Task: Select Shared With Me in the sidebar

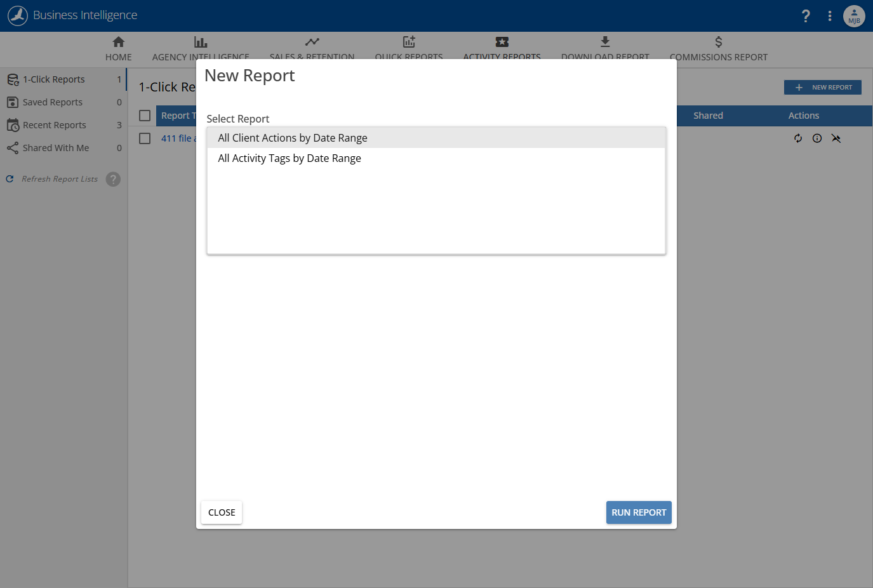Action: 63,148
